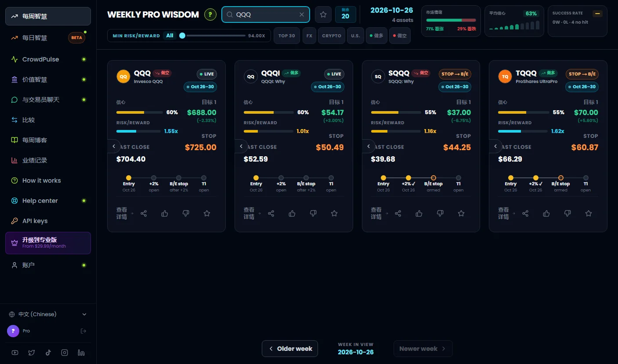Go to the Older week

click(x=290, y=349)
